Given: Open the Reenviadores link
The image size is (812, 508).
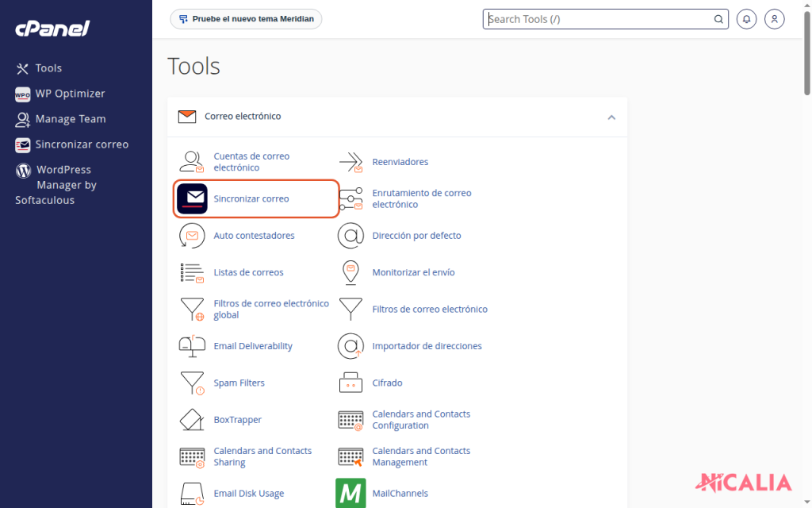Looking at the screenshot, I should point(400,162).
